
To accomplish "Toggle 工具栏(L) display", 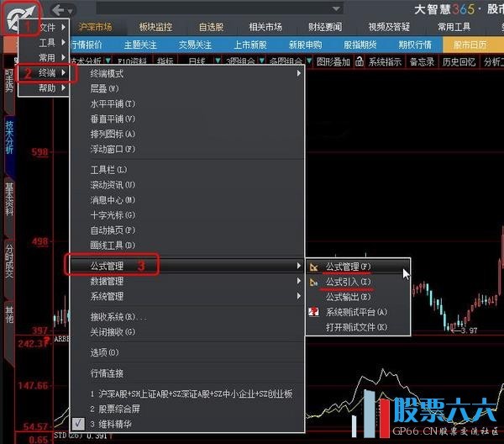I will (x=108, y=170).
